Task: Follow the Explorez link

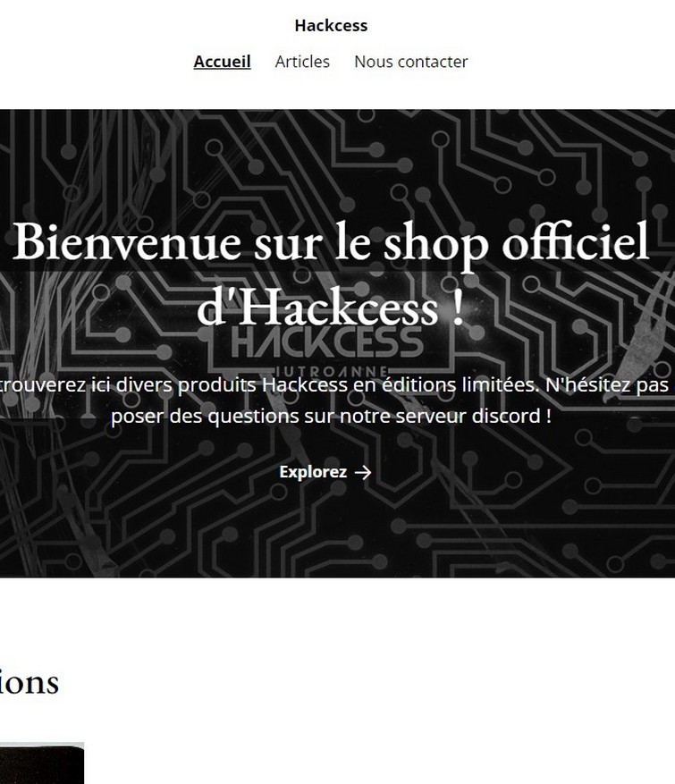Action: click(x=325, y=472)
